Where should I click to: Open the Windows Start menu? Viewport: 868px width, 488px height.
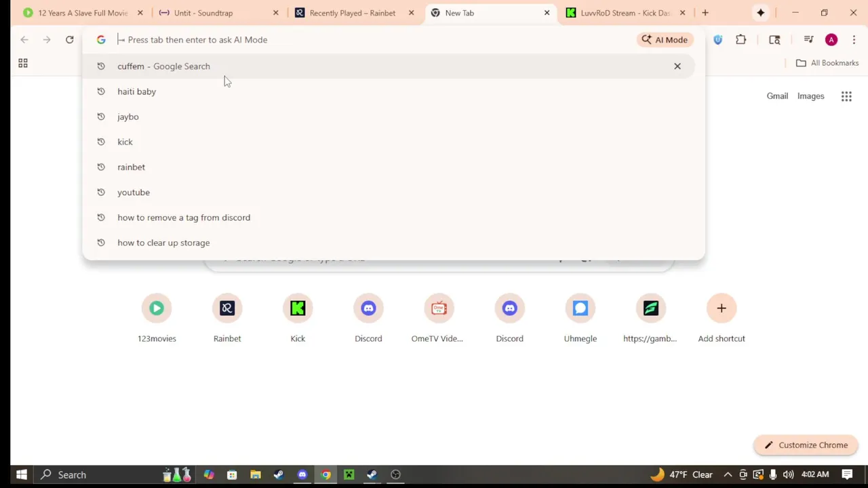pyautogui.click(x=21, y=474)
